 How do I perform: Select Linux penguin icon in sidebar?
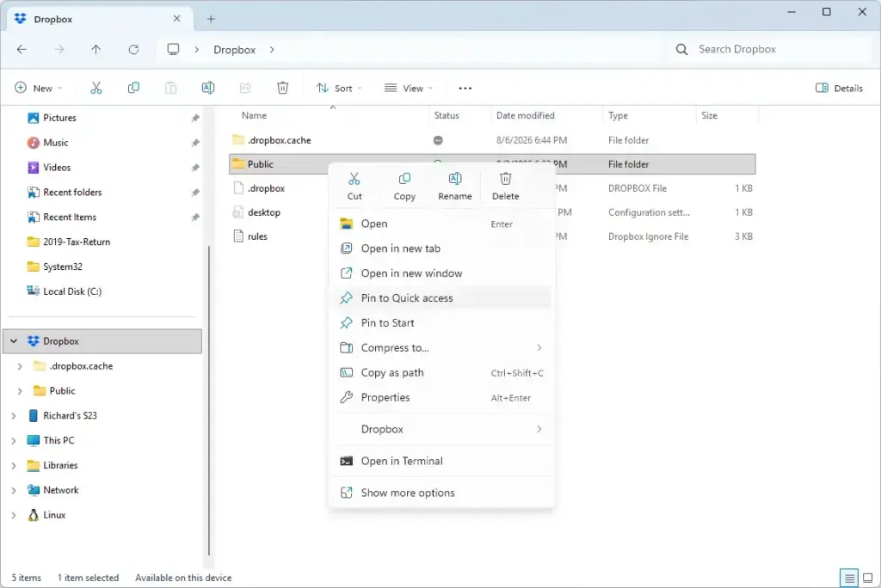(x=34, y=514)
